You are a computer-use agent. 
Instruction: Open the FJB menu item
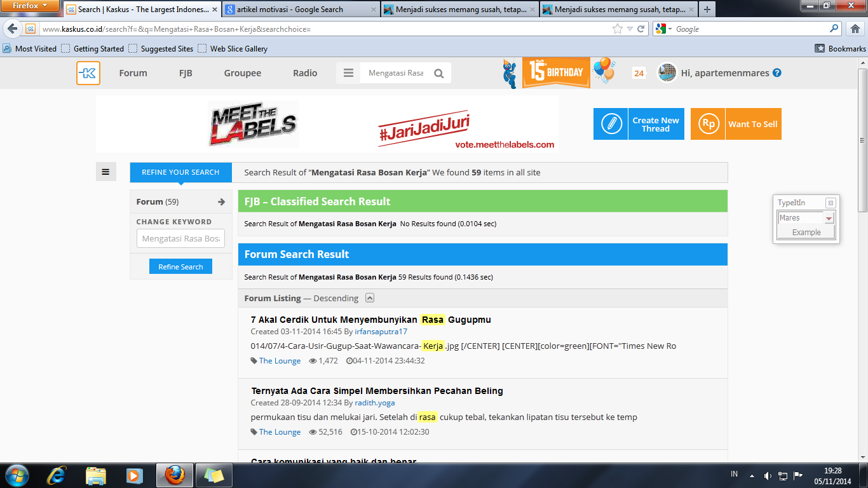point(186,73)
